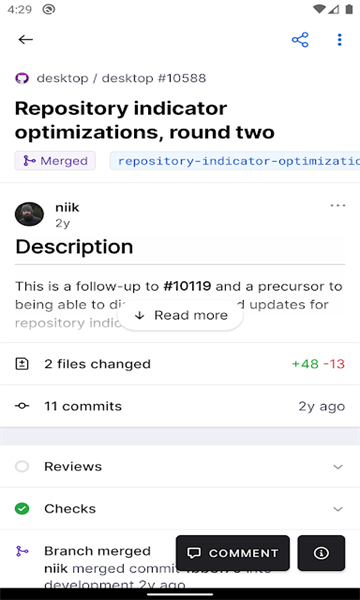Tap the repository-indicator-optimization branch label

[x=235, y=161]
